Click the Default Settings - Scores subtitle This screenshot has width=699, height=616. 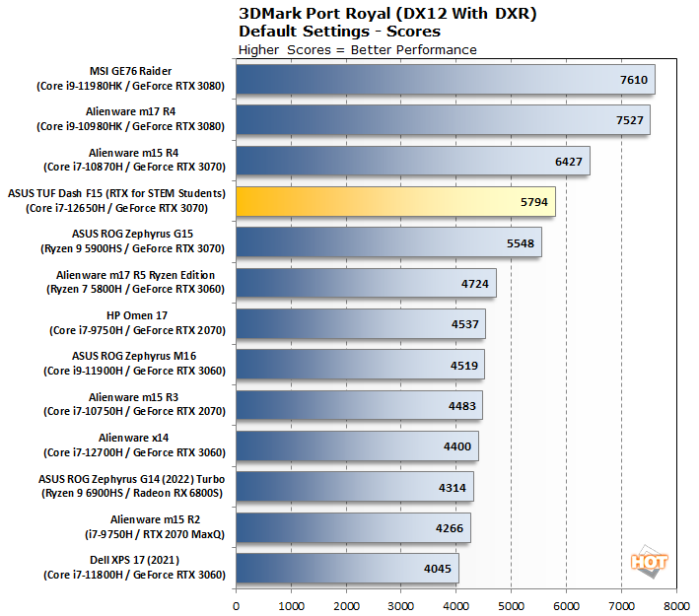(340, 32)
